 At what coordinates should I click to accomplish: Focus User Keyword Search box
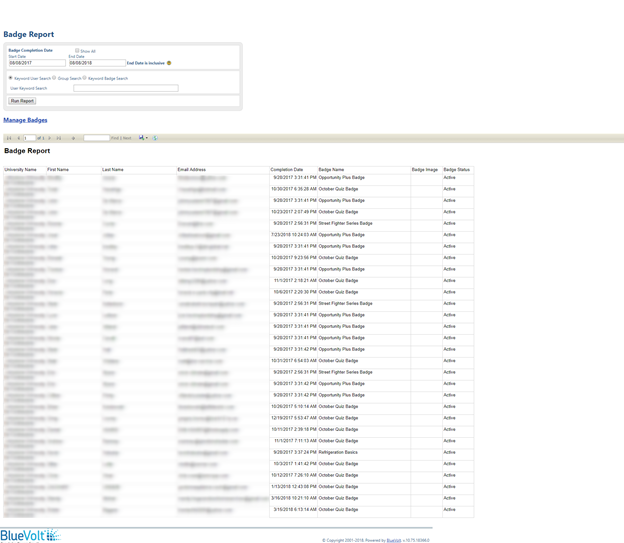coord(126,88)
